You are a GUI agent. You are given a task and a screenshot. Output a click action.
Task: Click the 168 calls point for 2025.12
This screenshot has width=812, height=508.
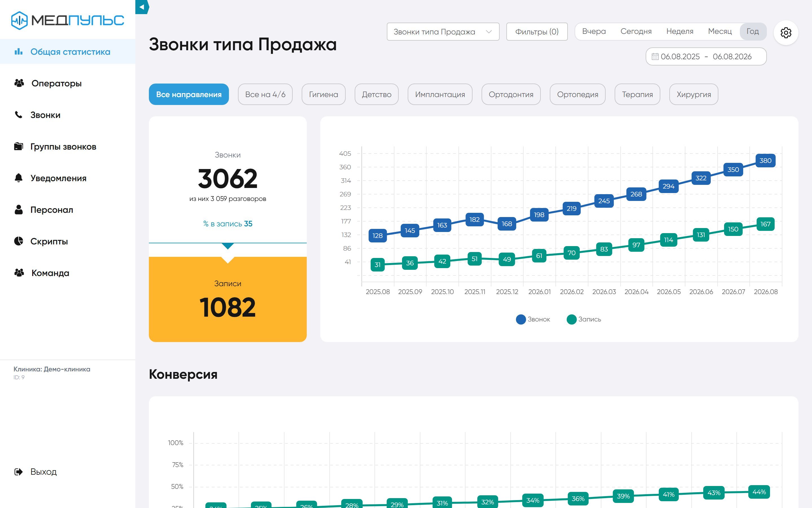click(507, 224)
